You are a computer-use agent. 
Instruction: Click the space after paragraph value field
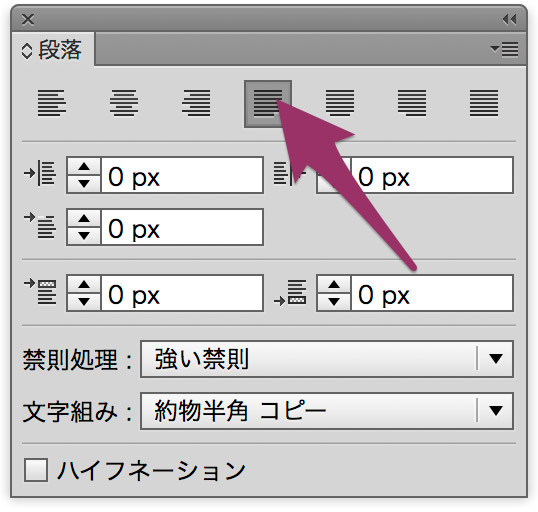(x=432, y=293)
